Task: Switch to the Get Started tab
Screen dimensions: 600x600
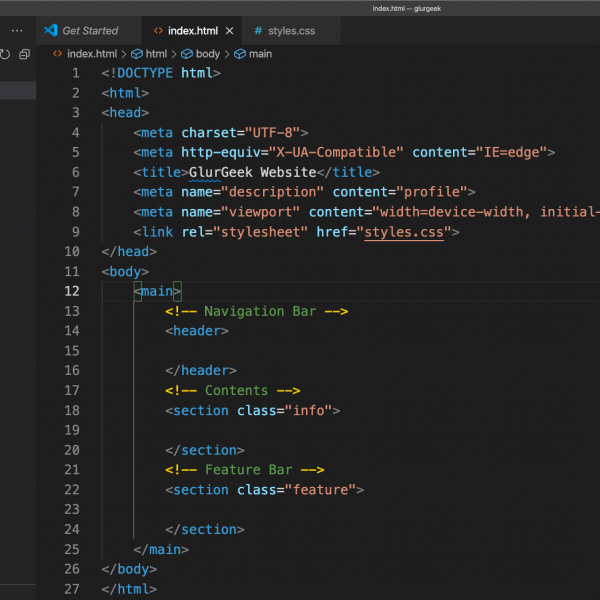Action: coord(89,31)
